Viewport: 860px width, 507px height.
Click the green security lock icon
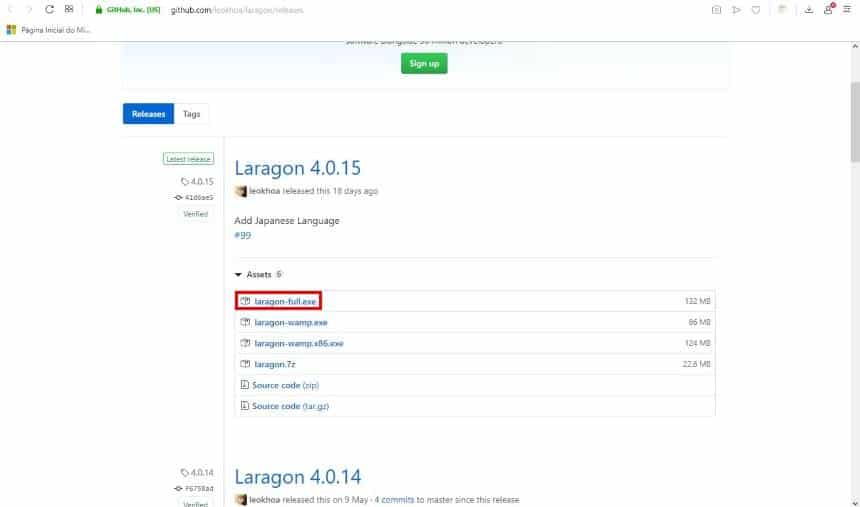tap(99, 10)
